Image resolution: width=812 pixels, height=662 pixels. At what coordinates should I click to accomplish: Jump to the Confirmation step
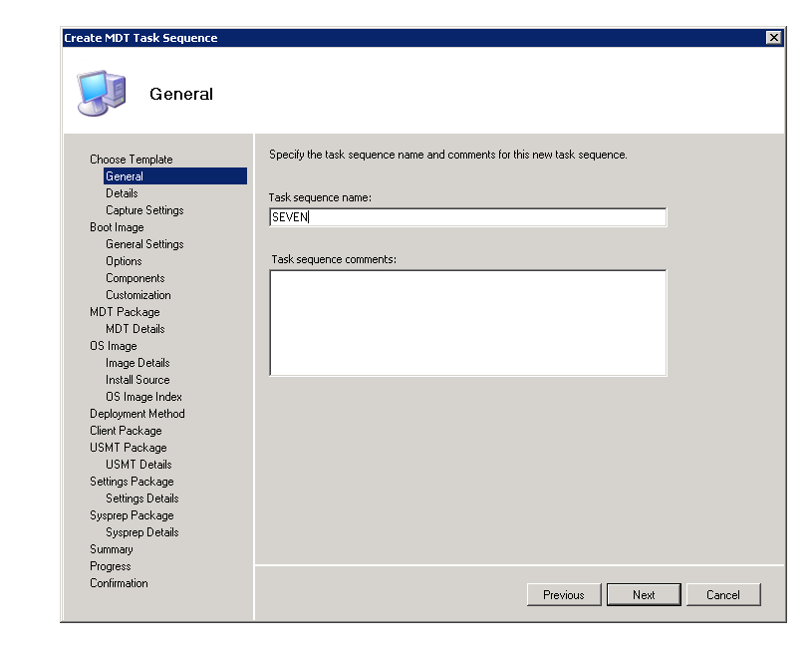(x=119, y=583)
